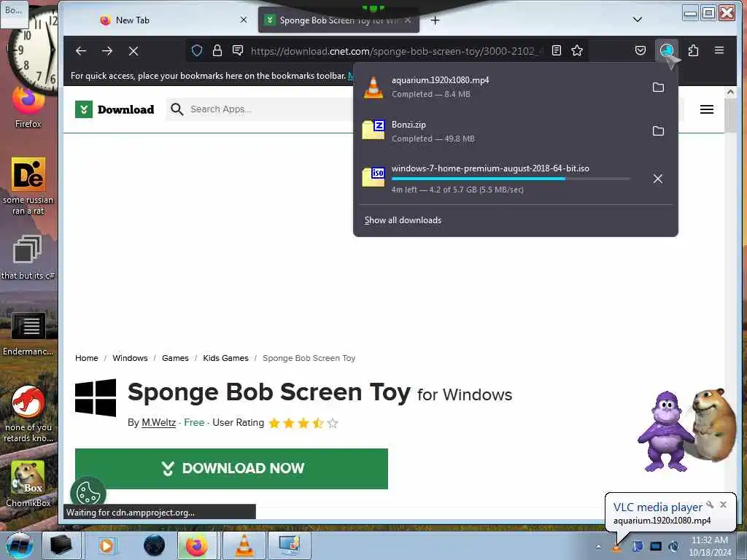Save page to Pocket icon
Screen dimensions: 747x560
[640, 50]
